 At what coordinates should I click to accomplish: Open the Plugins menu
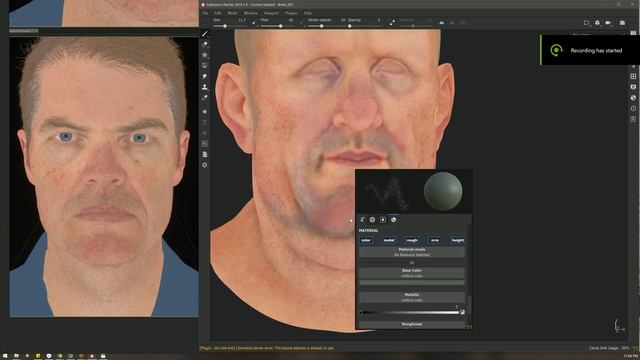291,13
